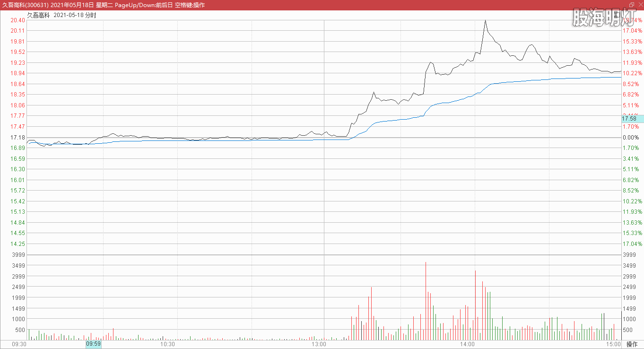This screenshot has height=349, width=644.
Task: Click the 18.94 price axis label
Action: coord(18,73)
